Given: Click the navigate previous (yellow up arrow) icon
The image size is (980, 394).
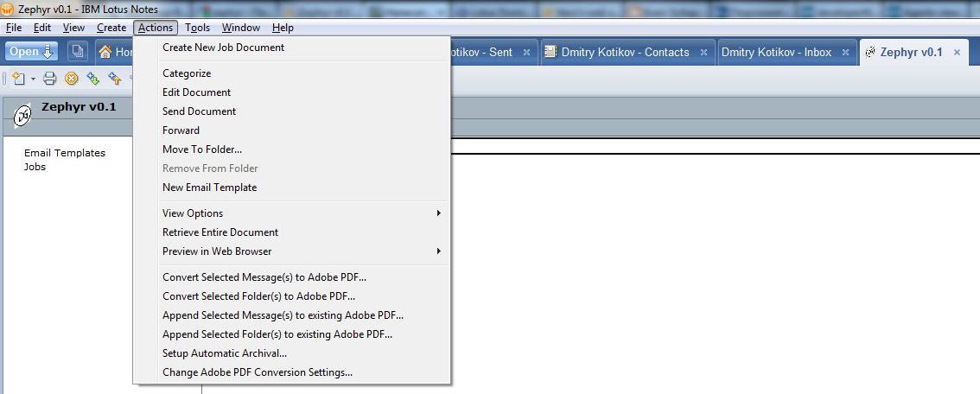Looking at the screenshot, I should pyautogui.click(x=114, y=79).
